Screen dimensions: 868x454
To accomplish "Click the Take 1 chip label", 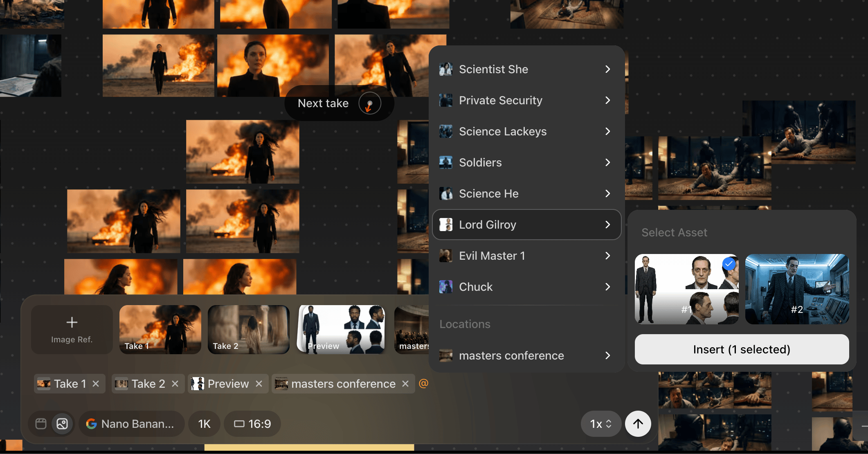I will [70, 384].
